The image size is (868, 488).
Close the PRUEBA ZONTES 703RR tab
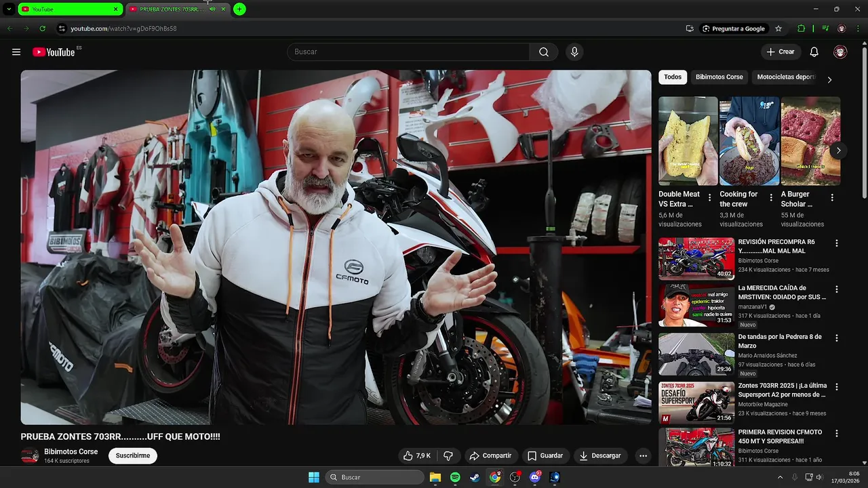[x=223, y=9]
